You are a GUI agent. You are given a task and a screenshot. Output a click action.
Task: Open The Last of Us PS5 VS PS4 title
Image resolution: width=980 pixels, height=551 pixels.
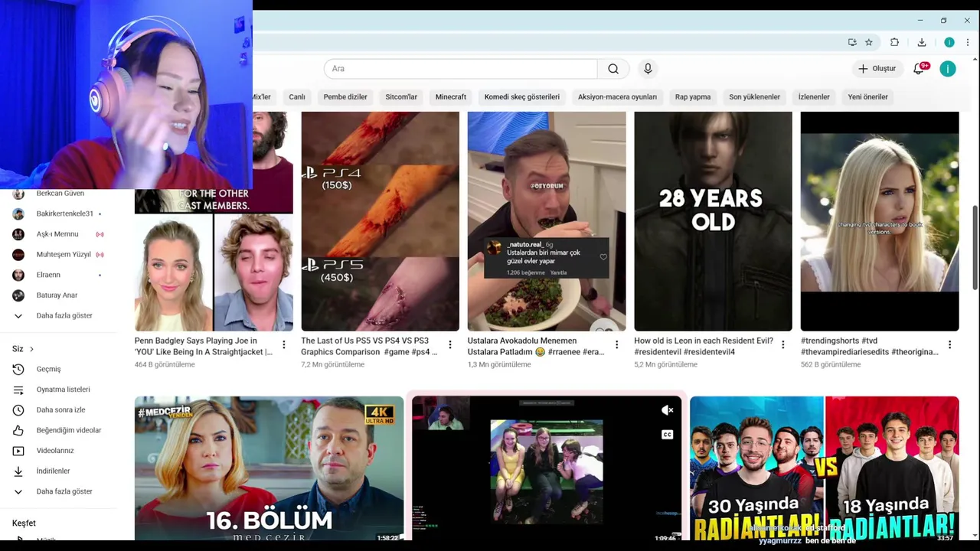pos(370,346)
